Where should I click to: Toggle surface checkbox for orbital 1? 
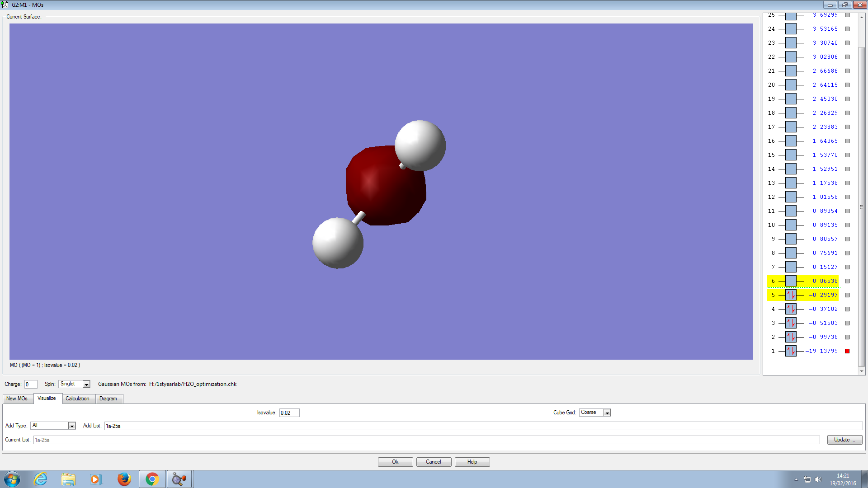click(x=847, y=351)
